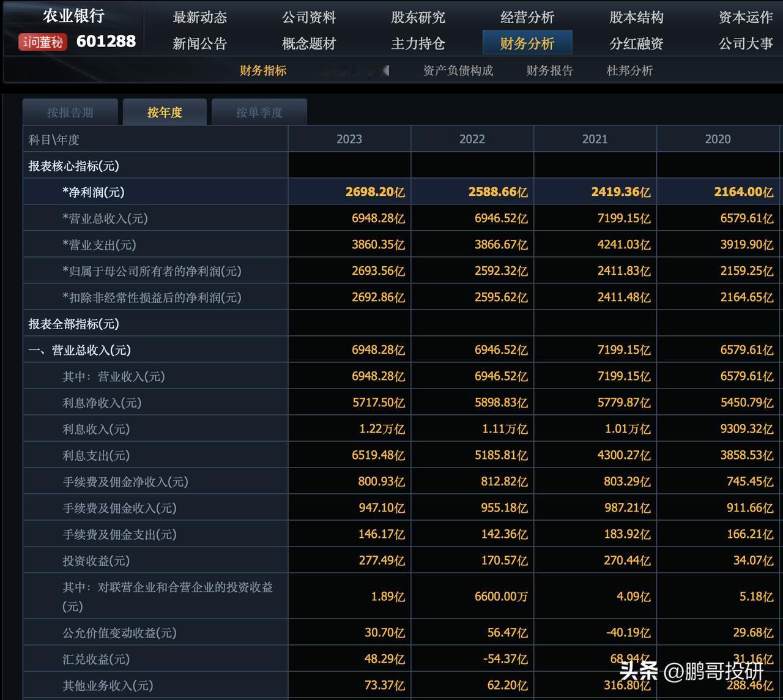Click the 2023 column header
The height and width of the screenshot is (700, 783).
pos(349,139)
